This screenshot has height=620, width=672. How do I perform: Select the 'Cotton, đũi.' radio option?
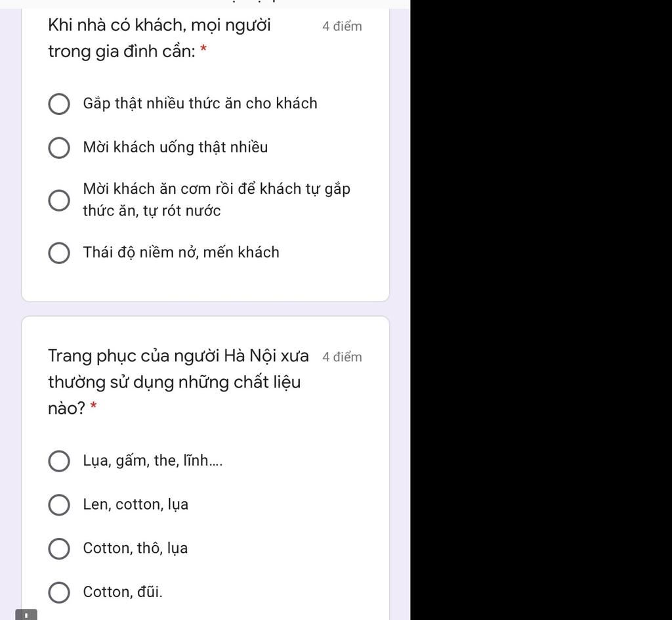point(59,592)
